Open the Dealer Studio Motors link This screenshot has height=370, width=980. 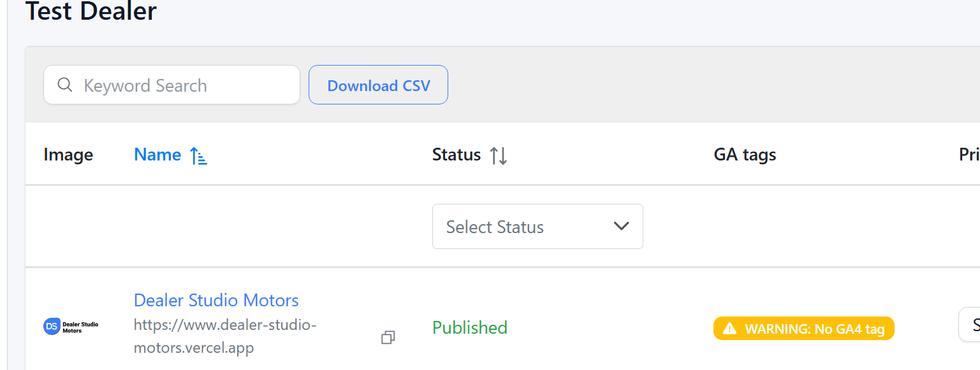click(x=216, y=300)
